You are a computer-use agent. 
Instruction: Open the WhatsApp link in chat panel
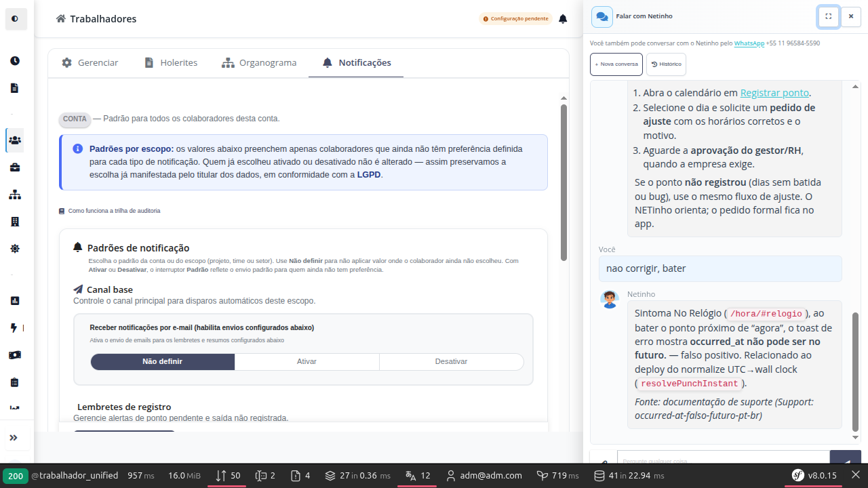[749, 43]
